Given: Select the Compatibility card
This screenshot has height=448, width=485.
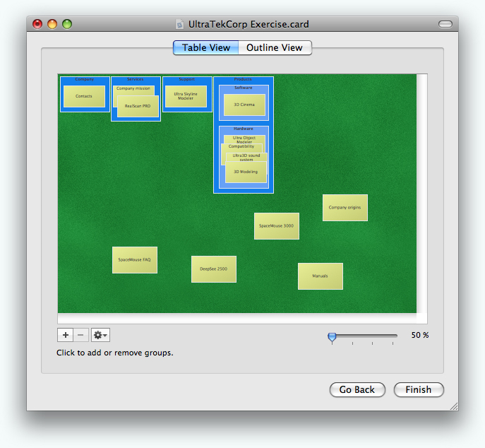Looking at the screenshot, I should tap(241, 147).
